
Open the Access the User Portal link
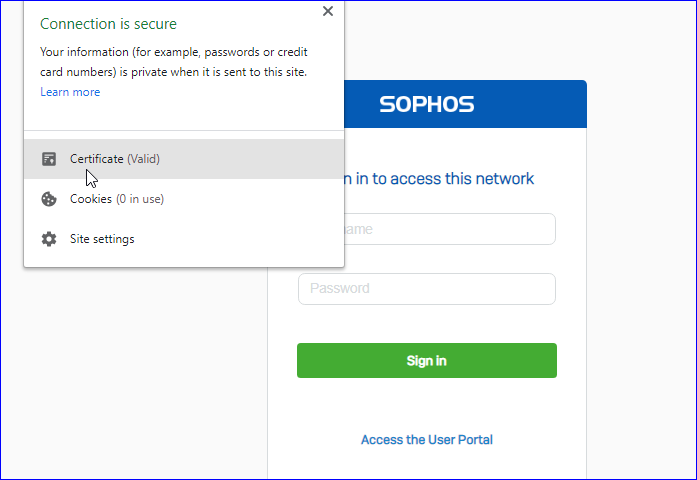click(427, 440)
